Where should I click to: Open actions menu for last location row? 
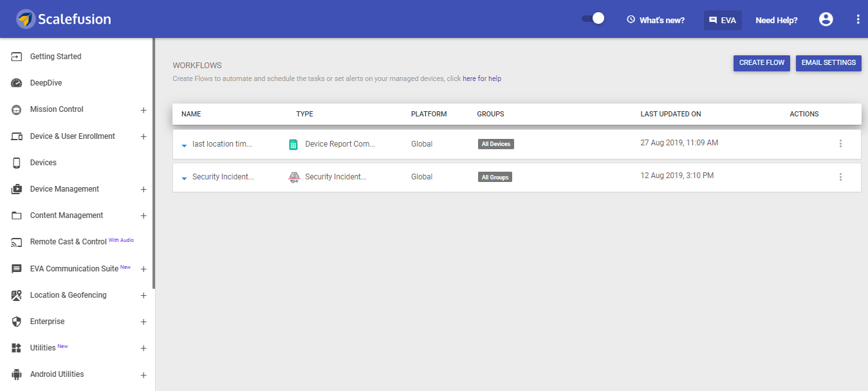tap(840, 144)
